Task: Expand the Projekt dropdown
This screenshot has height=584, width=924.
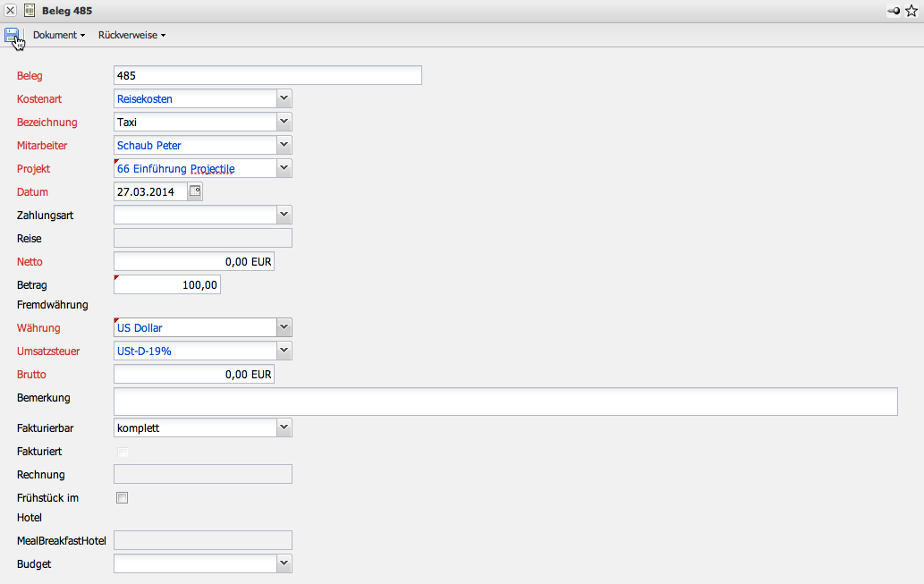Action: tap(284, 168)
